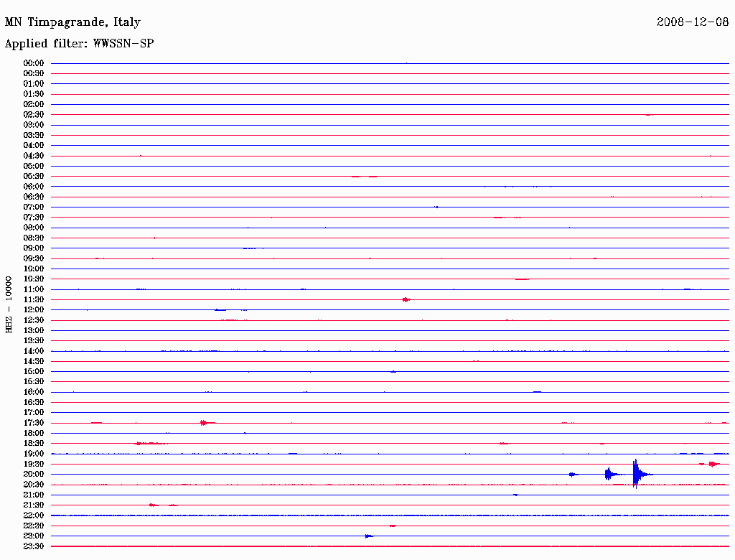Click the 'Applied filter: WWSSN-SP' text

79,44
